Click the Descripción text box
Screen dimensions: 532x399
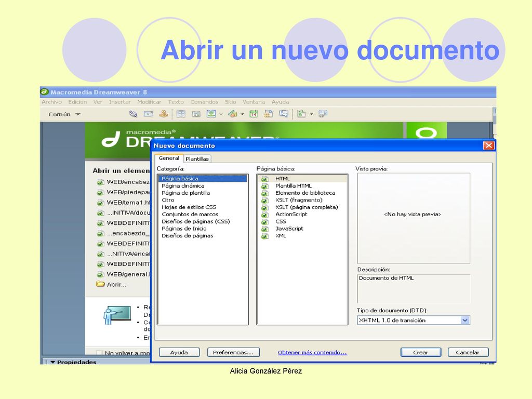tap(414, 289)
